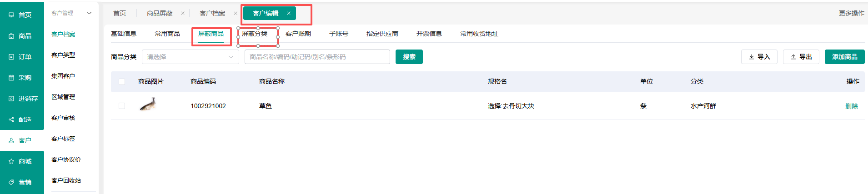
Task: Focus the 商品名称/编码 search input
Action: tap(317, 57)
